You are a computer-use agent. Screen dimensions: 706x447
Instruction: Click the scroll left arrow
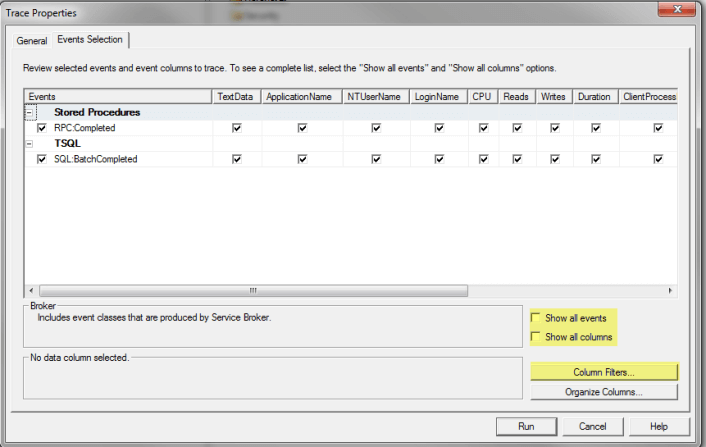pyautogui.click(x=31, y=291)
